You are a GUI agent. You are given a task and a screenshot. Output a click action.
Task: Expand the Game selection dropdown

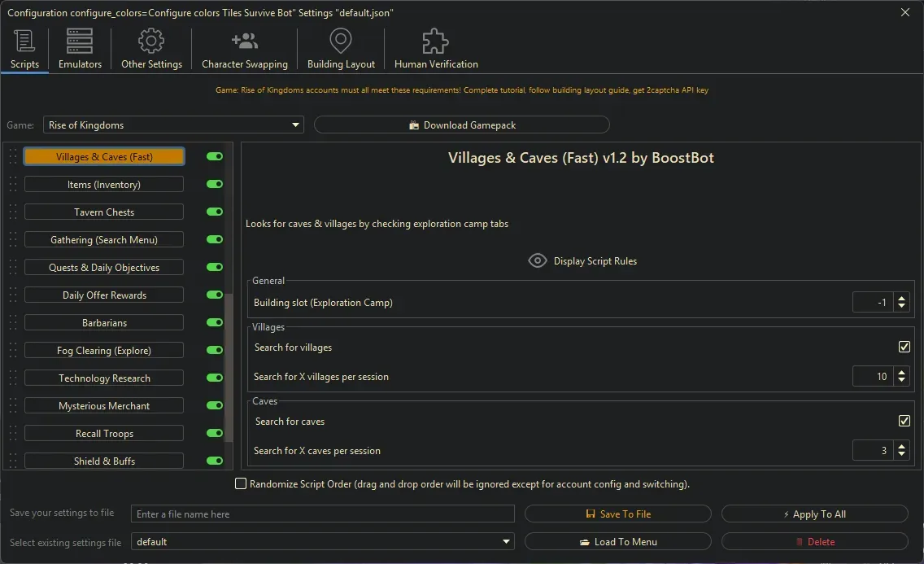[295, 125]
